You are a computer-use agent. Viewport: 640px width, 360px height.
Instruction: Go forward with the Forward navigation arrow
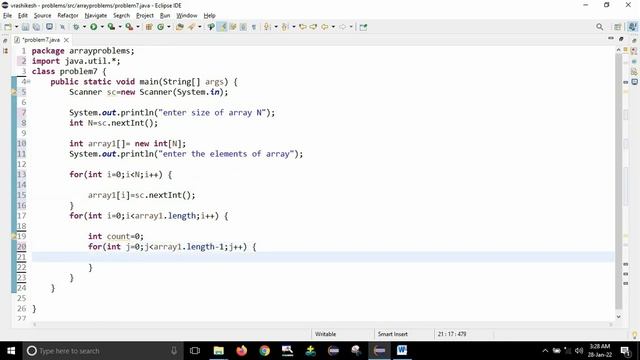click(x=342, y=27)
